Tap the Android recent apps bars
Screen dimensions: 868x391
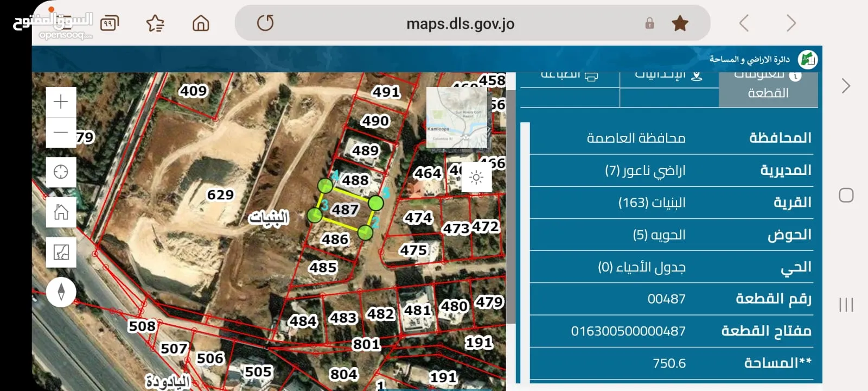(x=846, y=305)
